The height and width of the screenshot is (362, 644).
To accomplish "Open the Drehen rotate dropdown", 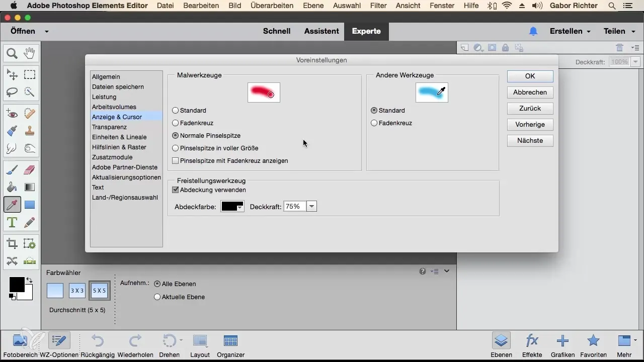I will 169,345.
